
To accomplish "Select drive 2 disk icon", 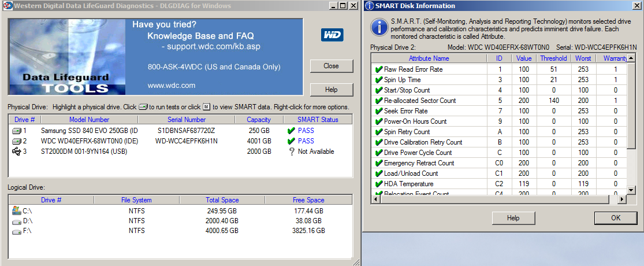I will pos(17,141).
